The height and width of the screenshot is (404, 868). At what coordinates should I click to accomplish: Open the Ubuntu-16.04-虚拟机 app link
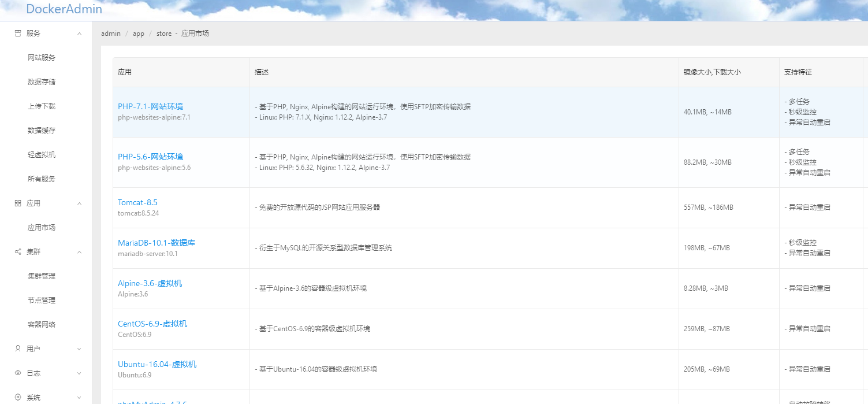(157, 365)
